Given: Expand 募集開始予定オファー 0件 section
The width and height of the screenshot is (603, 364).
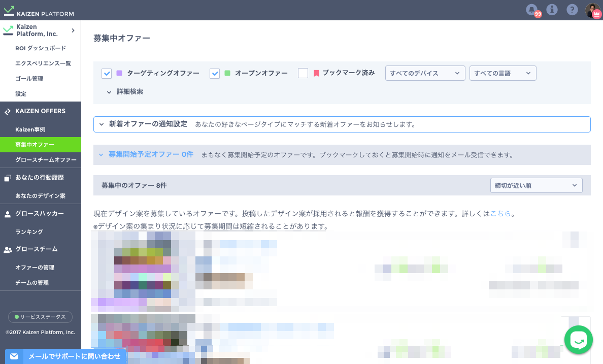Looking at the screenshot, I should pyautogui.click(x=342, y=155).
